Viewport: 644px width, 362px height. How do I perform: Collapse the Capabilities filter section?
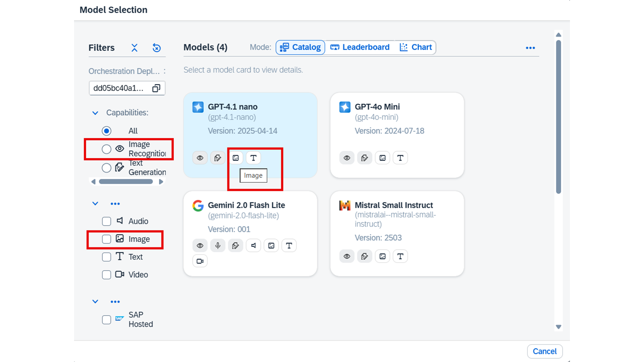(95, 113)
